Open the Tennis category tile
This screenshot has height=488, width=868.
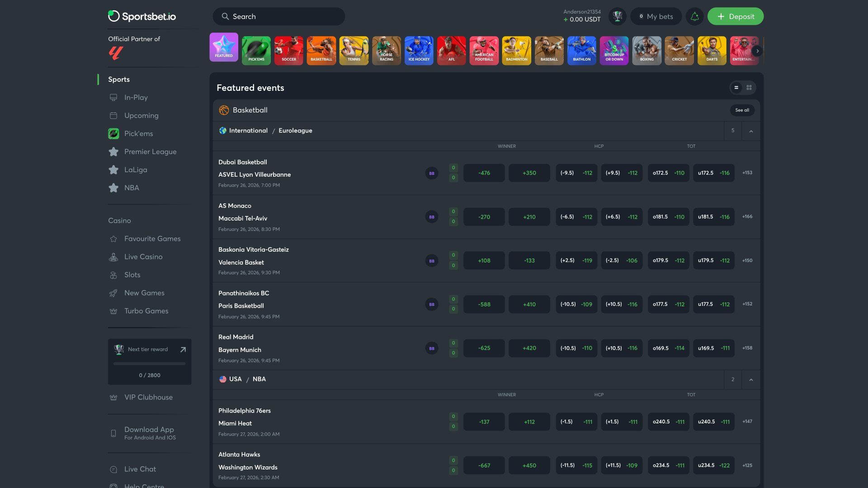tap(354, 50)
